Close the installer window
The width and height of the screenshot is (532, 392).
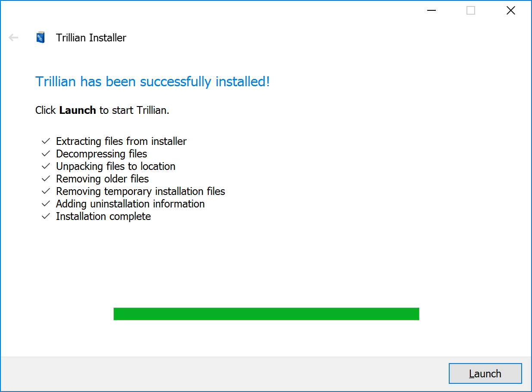[x=511, y=11]
